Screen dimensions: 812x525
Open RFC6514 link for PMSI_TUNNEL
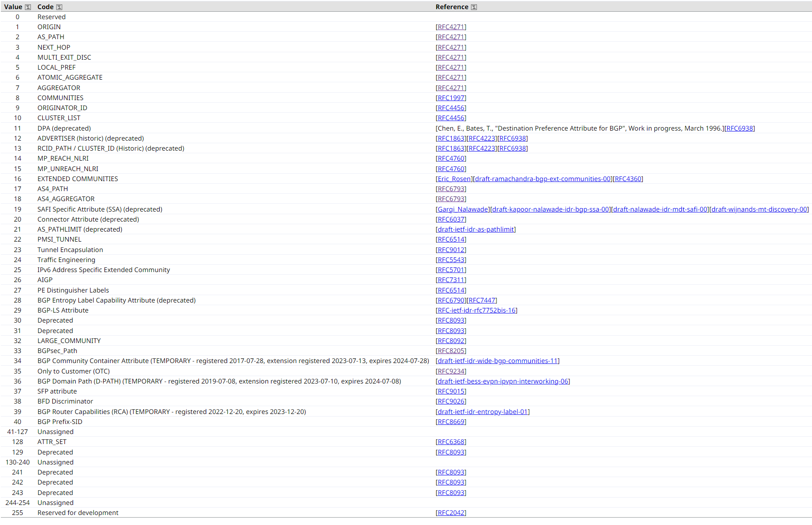[x=451, y=239]
